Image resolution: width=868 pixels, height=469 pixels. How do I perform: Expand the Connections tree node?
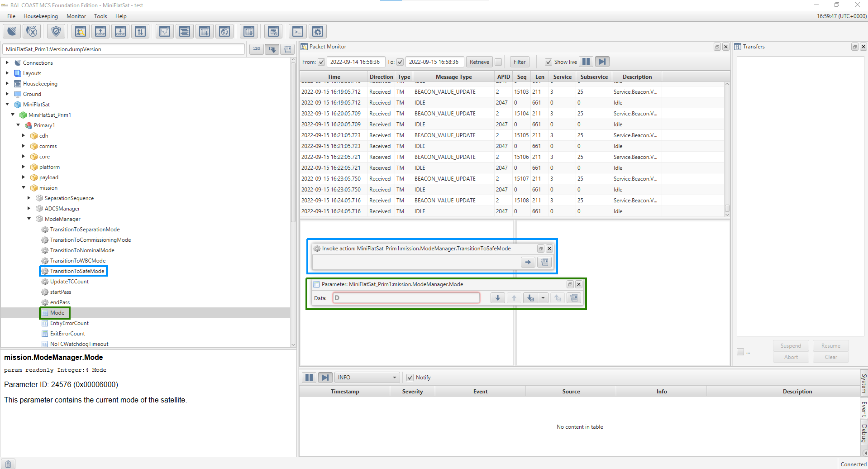7,63
